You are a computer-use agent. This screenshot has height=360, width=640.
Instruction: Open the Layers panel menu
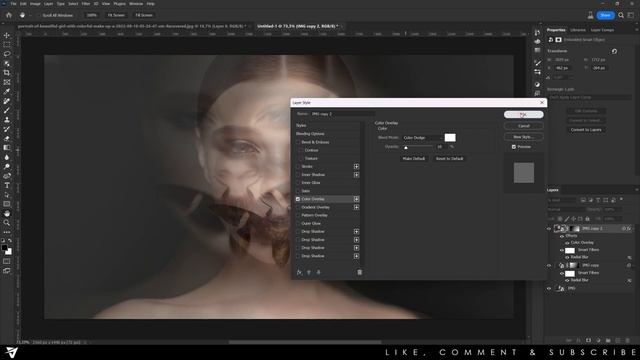(x=636, y=190)
